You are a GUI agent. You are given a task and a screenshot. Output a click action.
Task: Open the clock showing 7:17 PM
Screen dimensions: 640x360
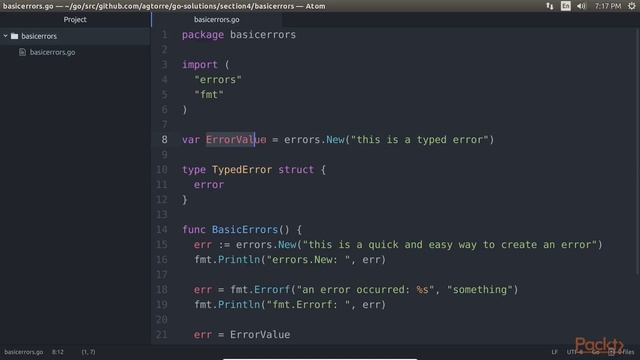tap(608, 6)
